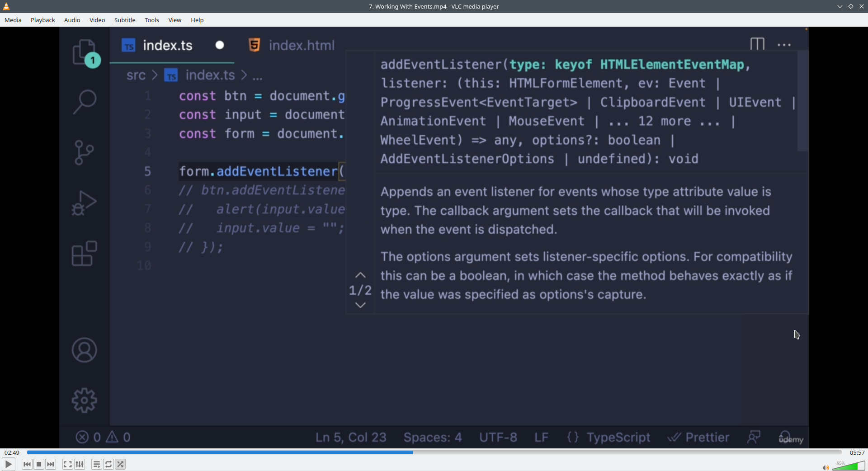
Task: Toggle the playlist view
Action: pos(97,464)
